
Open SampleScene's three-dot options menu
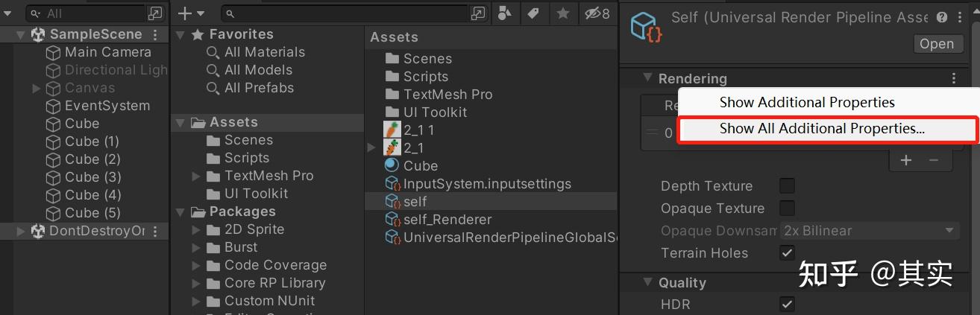[155, 34]
